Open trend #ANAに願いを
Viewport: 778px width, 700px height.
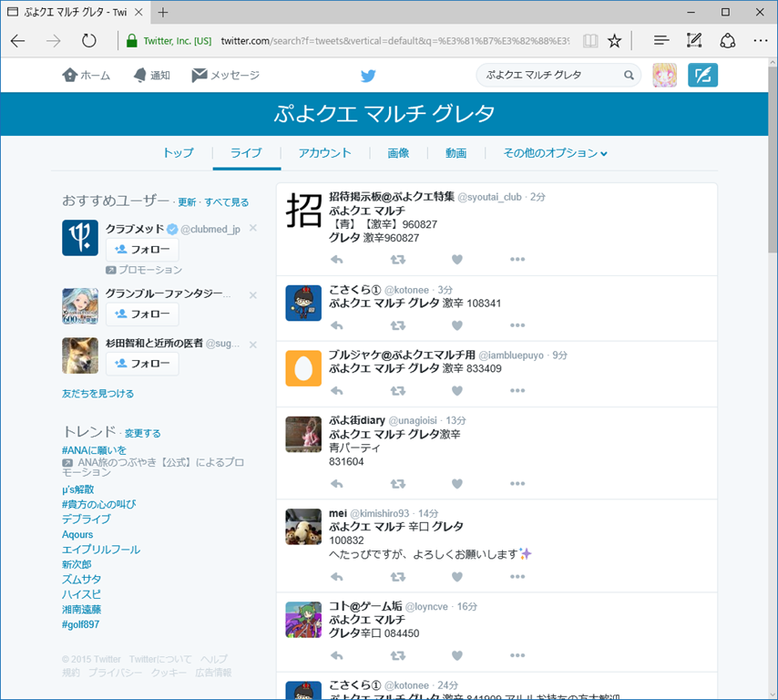pos(94,450)
